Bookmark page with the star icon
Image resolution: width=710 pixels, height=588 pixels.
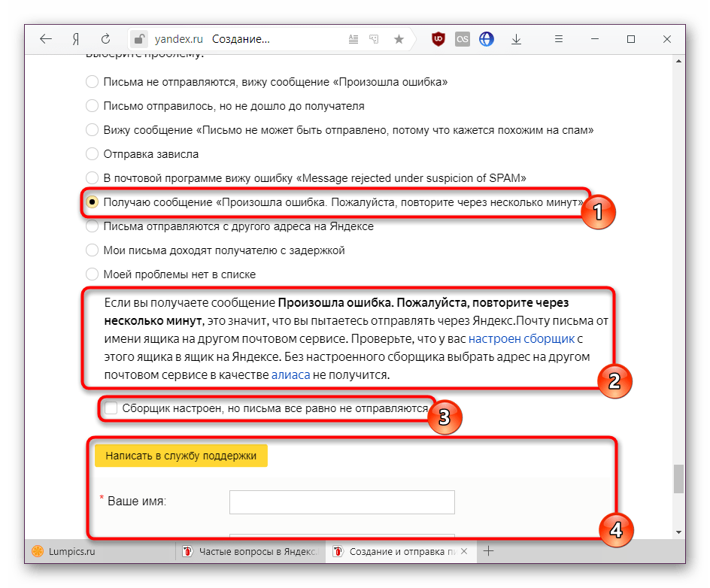tap(399, 39)
